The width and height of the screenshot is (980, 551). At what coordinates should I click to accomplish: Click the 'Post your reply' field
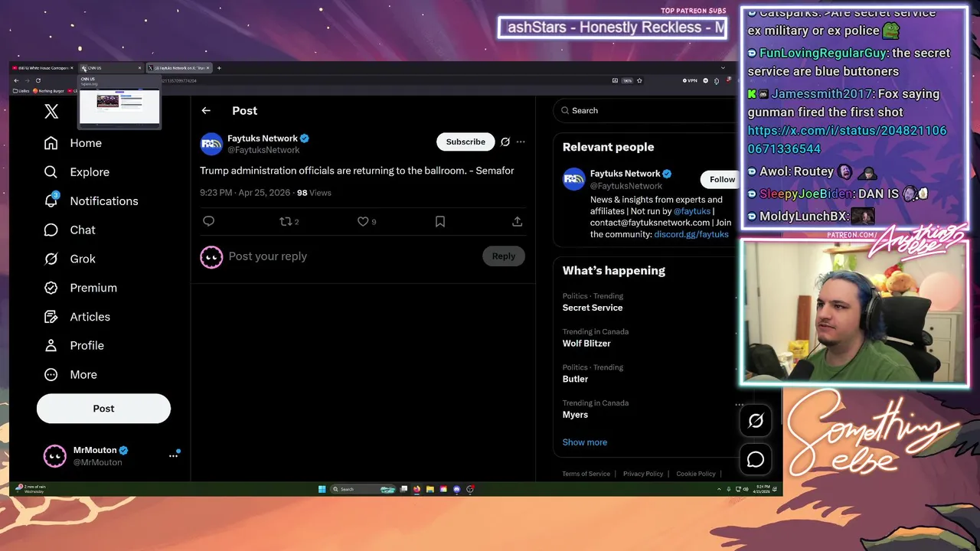pos(352,256)
